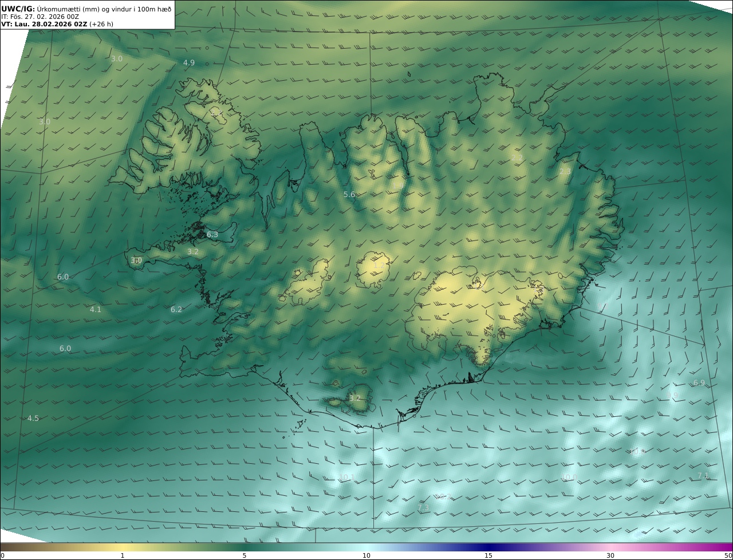The height and width of the screenshot is (560, 733).
Task: Click the 5.6 value in north Iceland
Action: [x=349, y=195]
